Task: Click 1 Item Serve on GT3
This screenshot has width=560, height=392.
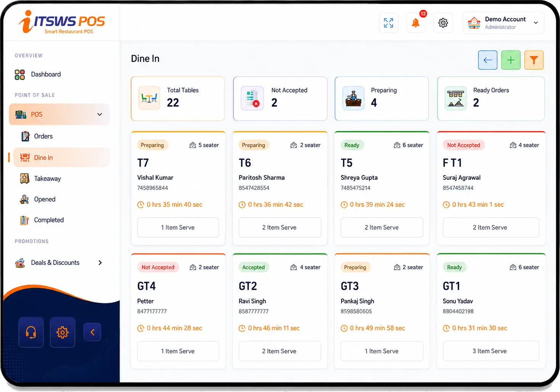Action: (382, 351)
